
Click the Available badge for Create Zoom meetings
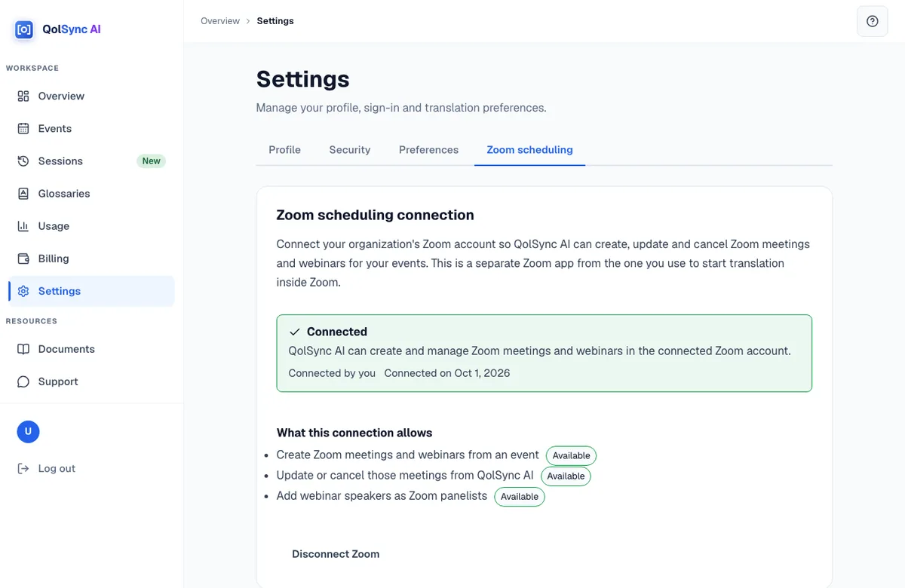(571, 455)
